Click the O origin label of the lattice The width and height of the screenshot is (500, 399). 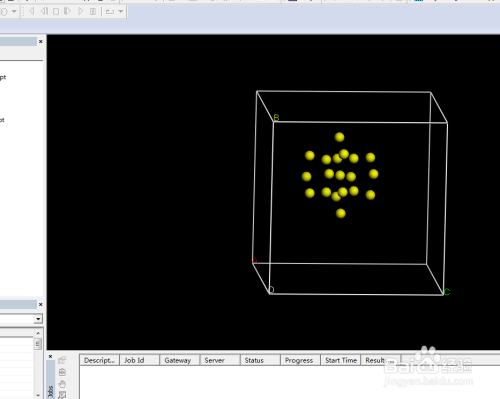tap(271, 290)
